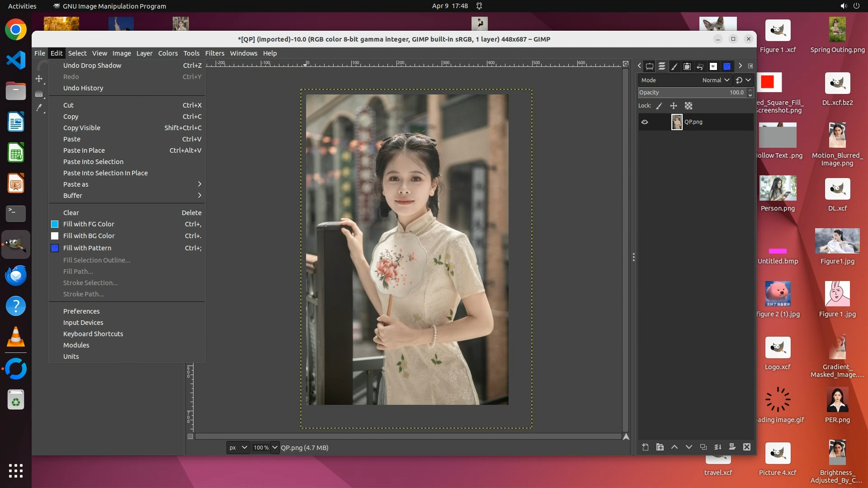
Task: Duplicate the layer
Action: pos(703,447)
